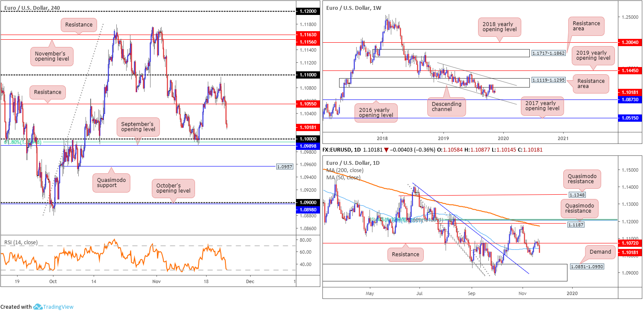Click the 1.12000 axis price label in the 240 chart

coord(307,12)
